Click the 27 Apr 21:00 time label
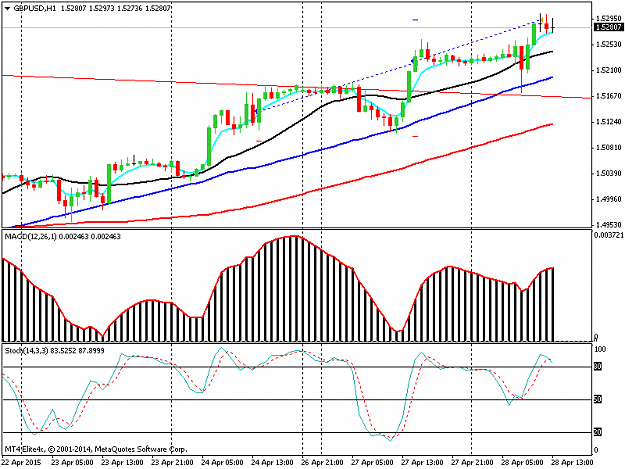 (472, 463)
